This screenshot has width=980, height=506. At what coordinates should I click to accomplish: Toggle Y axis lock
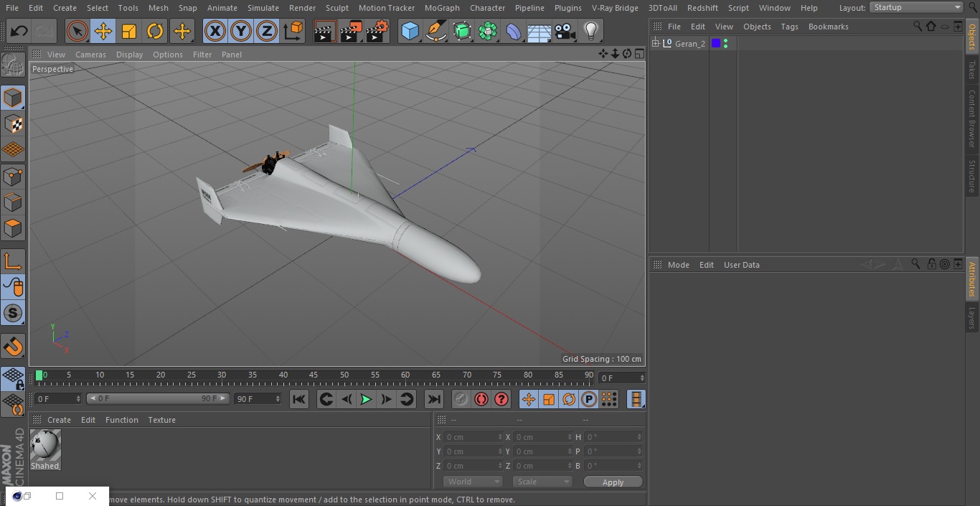click(x=241, y=31)
